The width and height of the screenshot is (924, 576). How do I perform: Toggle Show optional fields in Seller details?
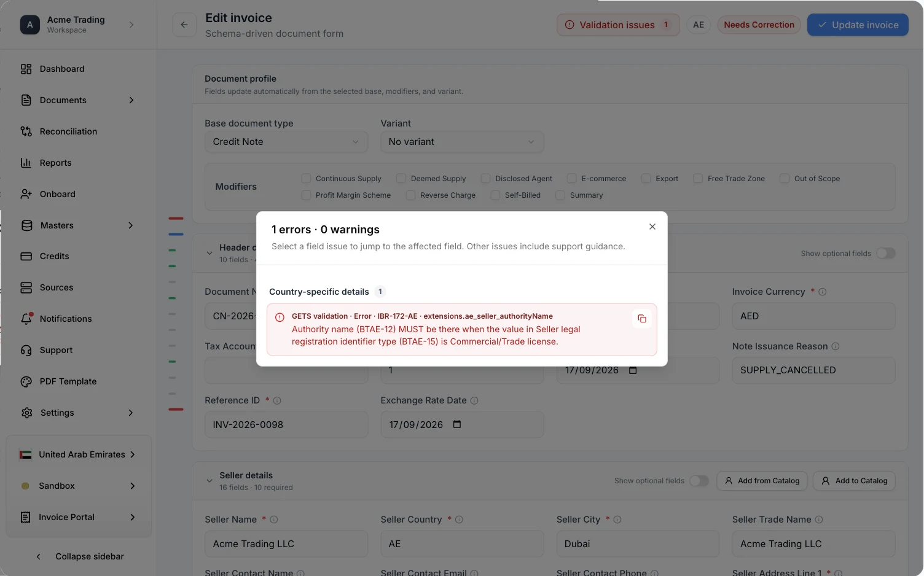point(699,481)
